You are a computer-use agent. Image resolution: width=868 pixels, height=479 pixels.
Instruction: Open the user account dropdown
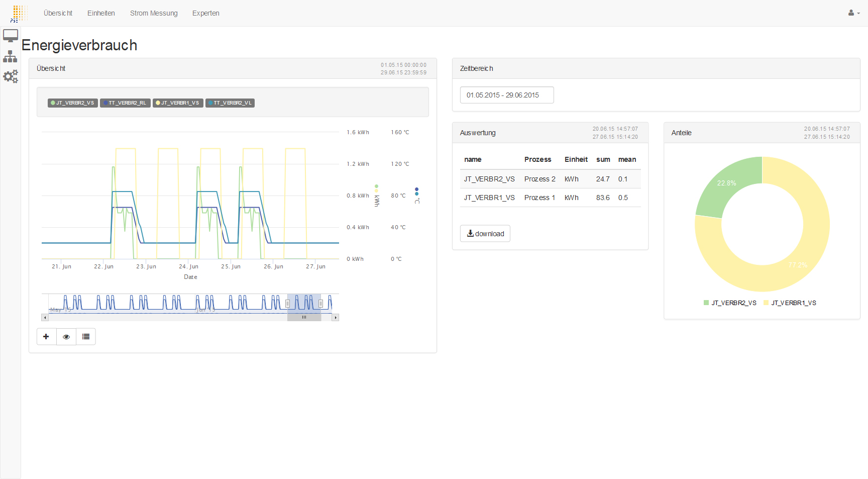854,13
